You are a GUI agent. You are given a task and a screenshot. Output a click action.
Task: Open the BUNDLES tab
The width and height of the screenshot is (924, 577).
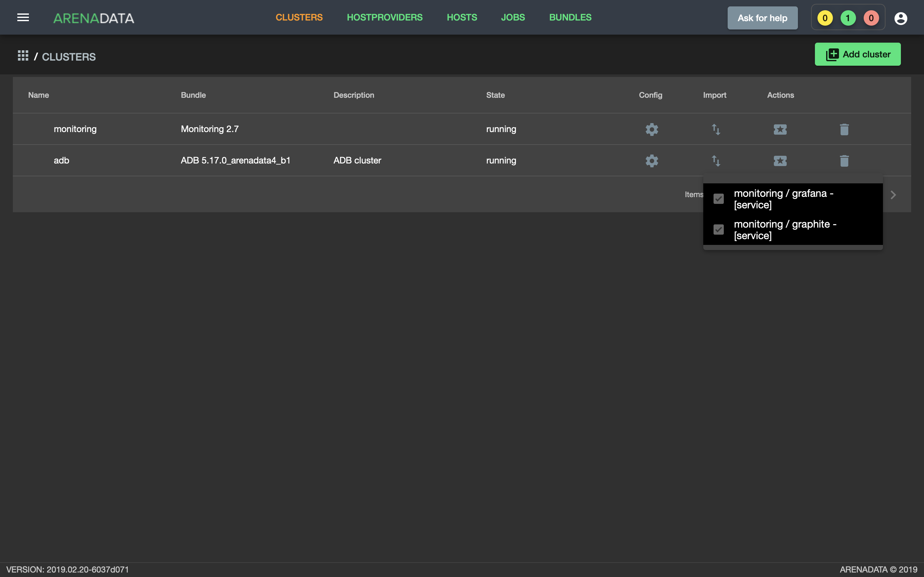pyautogui.click(x=570, y=18)
